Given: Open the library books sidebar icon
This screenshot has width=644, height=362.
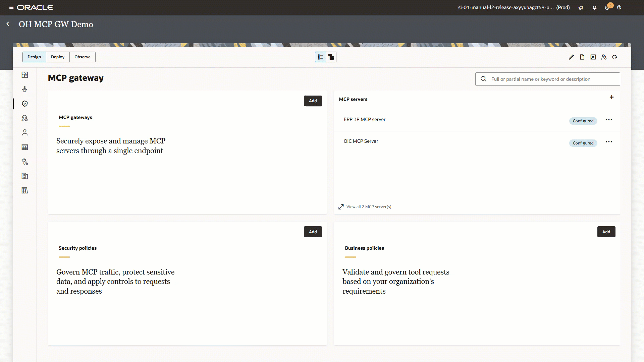Looking at the screenshot, I should tap(25, 190).
